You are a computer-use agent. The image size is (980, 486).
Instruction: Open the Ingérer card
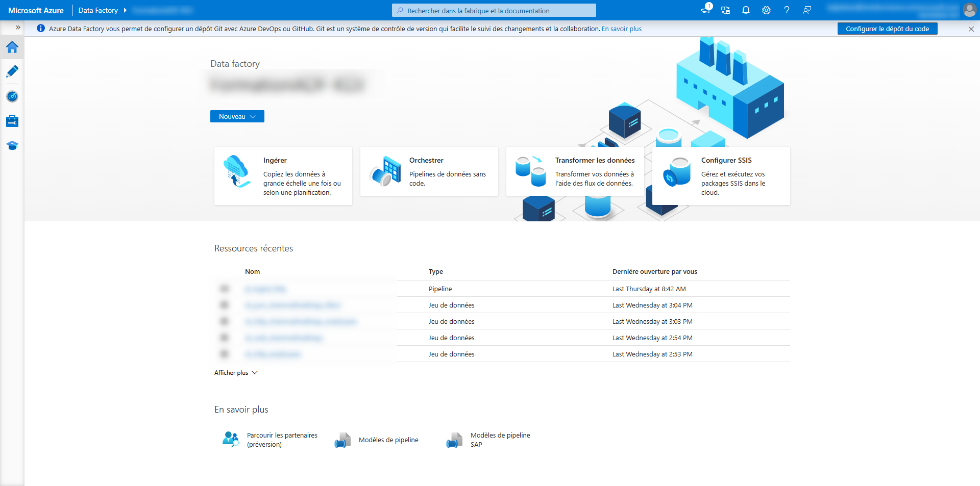coord(283,176)
